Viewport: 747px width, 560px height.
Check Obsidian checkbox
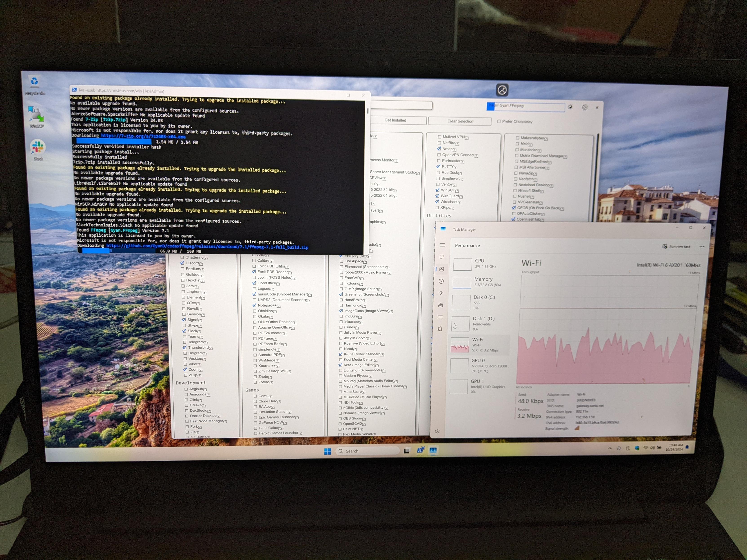255,311
